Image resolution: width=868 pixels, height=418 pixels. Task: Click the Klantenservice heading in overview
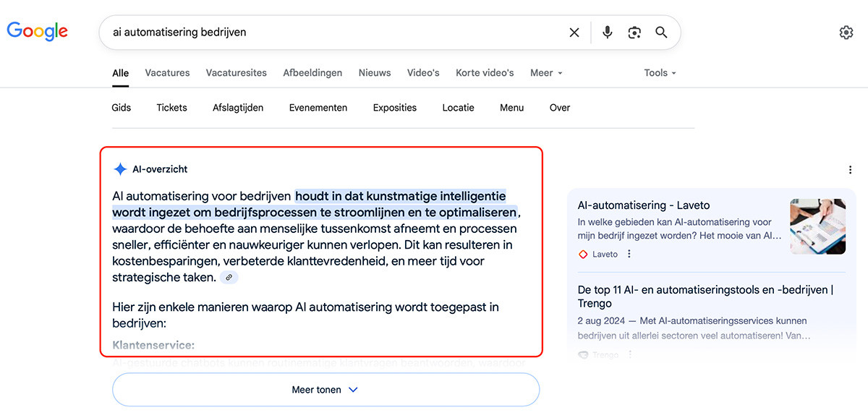[x=153, y=346]
